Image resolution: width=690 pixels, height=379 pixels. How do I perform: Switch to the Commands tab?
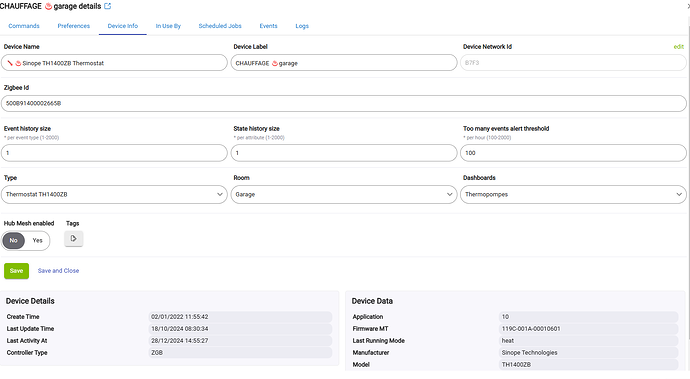point(24,26)
